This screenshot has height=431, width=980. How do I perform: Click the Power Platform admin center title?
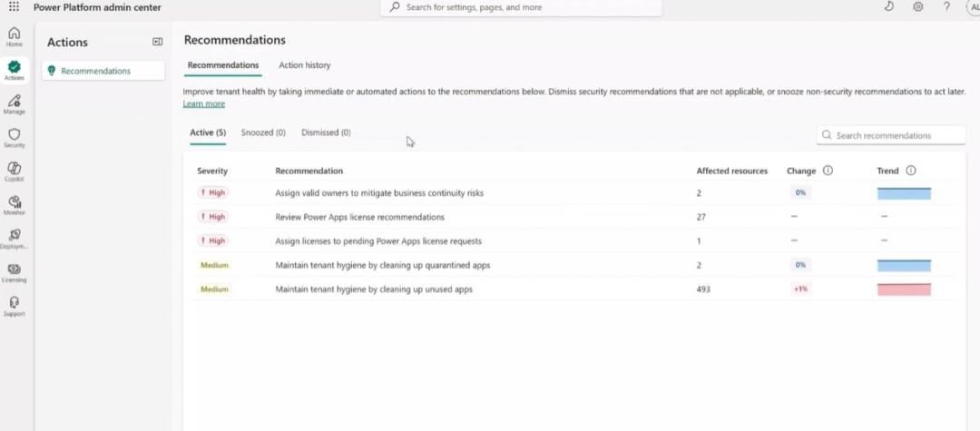[x=97, y=7]
